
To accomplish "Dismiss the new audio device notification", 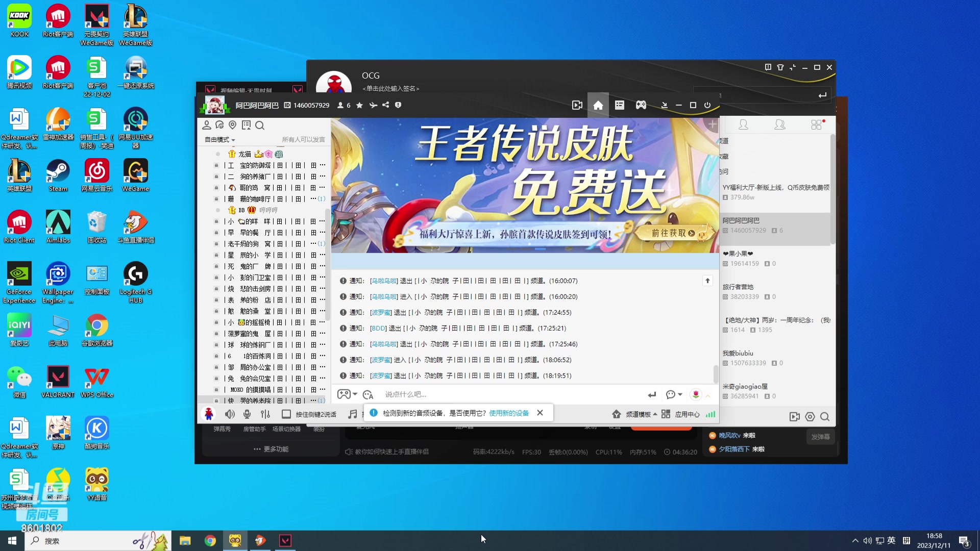I will click(x=540, y=413).
